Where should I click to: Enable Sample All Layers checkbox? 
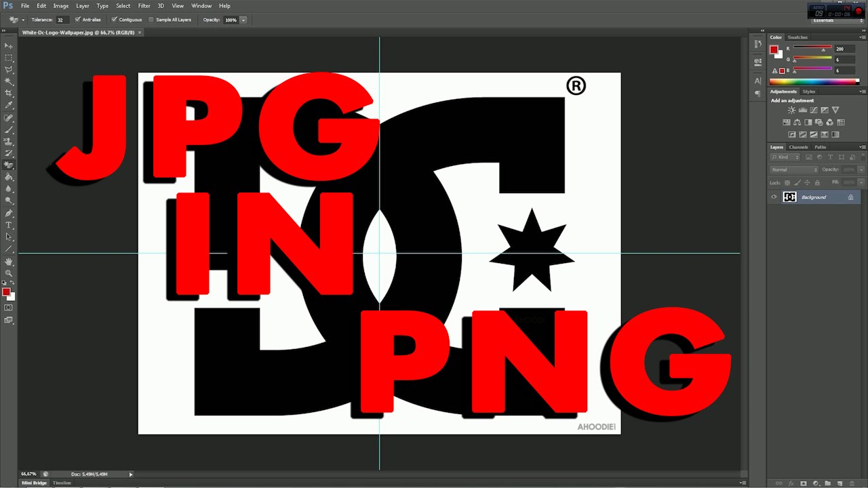point(151,20)
